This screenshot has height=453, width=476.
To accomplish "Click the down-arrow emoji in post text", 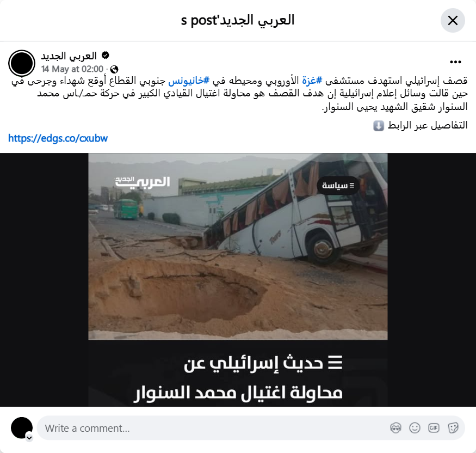I will pos(379,125).
